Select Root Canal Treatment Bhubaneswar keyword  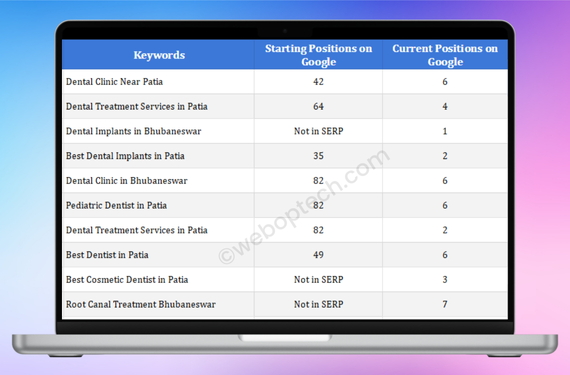tap(141, 304)
